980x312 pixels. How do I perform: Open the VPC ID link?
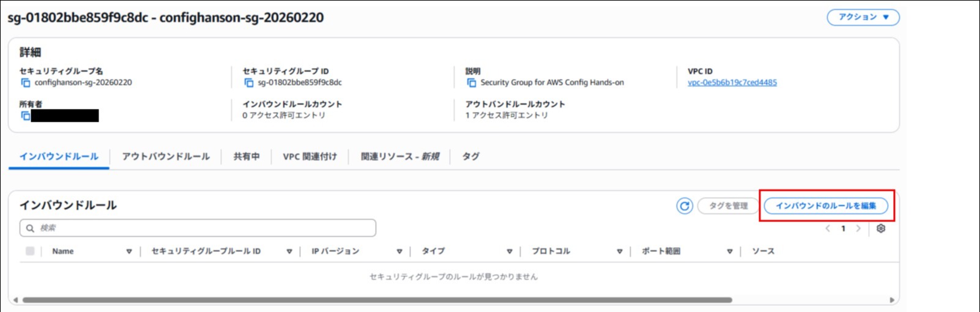(732, 83)
